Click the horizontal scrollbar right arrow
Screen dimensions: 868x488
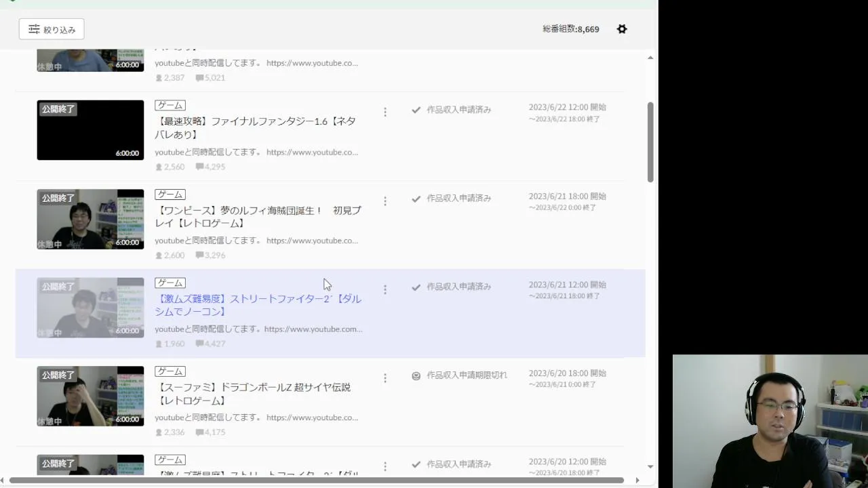[637, 481]
